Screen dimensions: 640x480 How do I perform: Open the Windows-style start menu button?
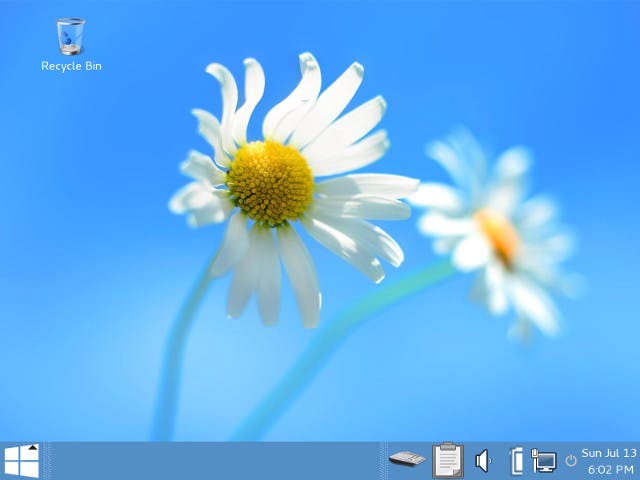(22, 461)
